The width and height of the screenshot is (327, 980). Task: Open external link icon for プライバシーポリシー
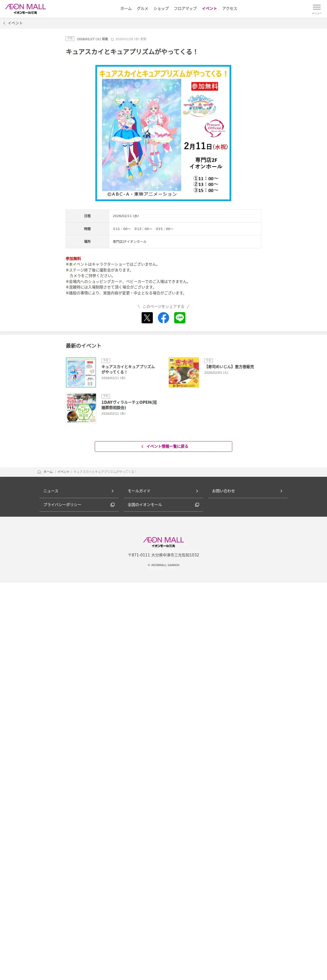coord(112,505)
